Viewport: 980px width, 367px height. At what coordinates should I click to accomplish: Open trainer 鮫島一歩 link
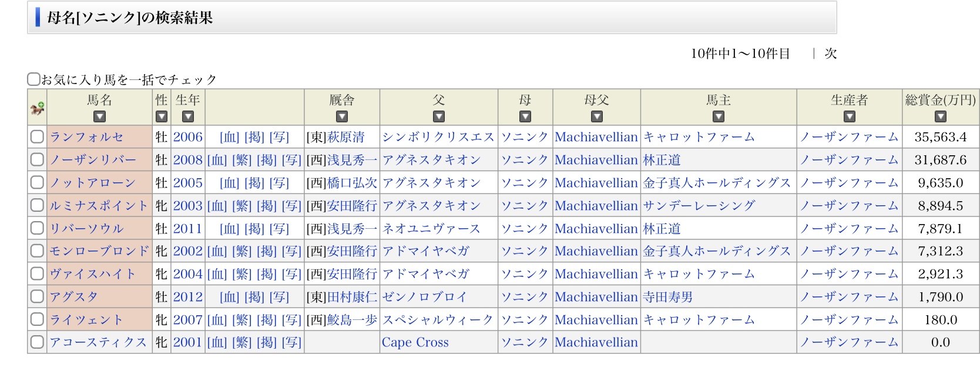[352, 319]
